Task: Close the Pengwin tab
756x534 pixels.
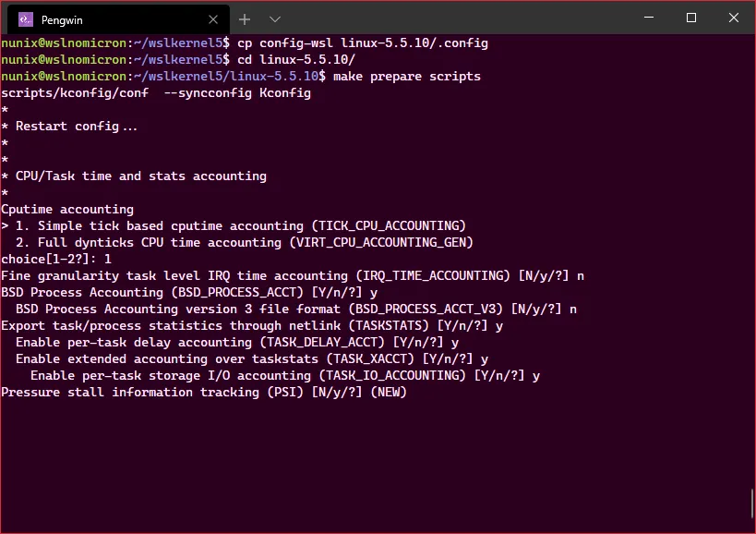Action: tap(214, 18)
